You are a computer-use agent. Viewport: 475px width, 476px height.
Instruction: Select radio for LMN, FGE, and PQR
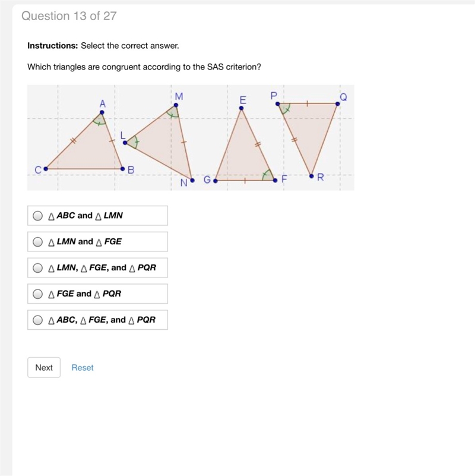point(37,268)
